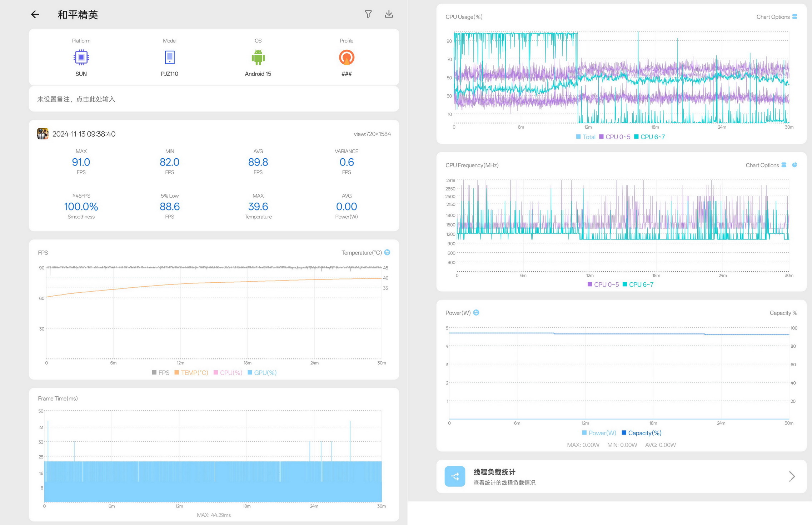Toggle the Temperature(°C) axis icon

tap(387, 252)
